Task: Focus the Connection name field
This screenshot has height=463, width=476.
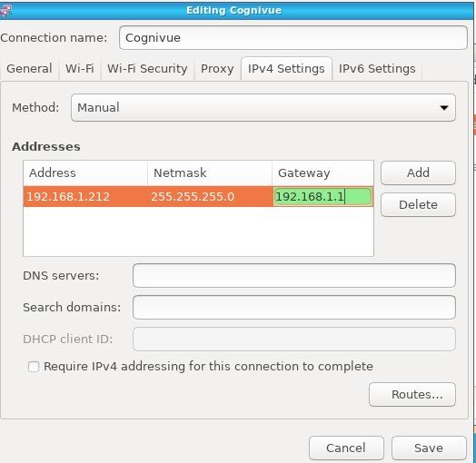Action: [293, 38]
